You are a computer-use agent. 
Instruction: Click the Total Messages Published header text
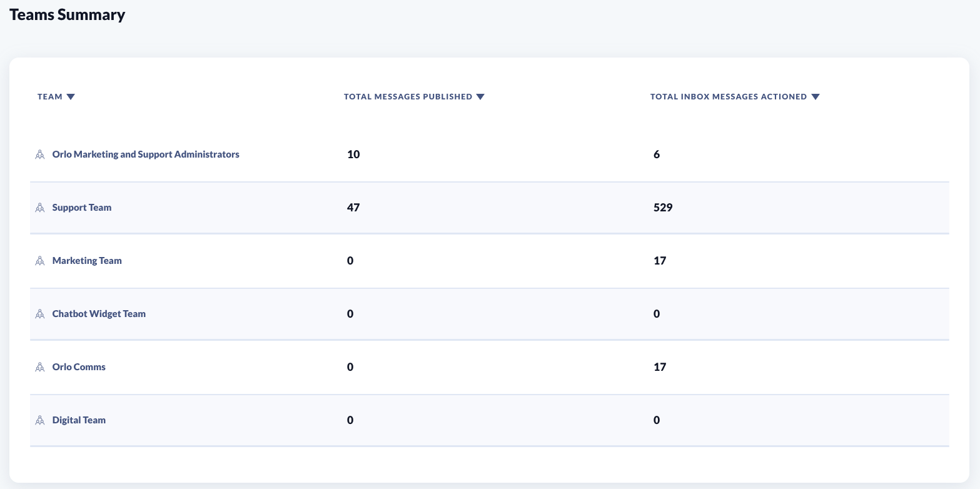[x=408, y=97]
